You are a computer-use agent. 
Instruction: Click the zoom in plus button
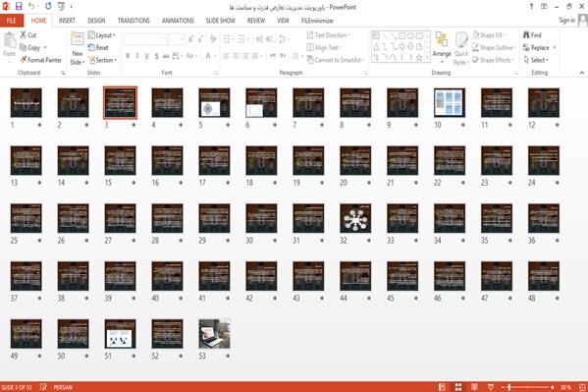click(x=553, y=387)
